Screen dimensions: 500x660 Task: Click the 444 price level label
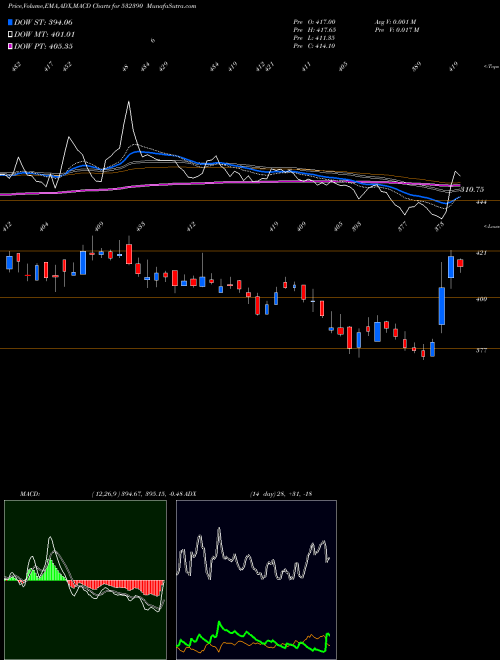[x=481, y=202]
